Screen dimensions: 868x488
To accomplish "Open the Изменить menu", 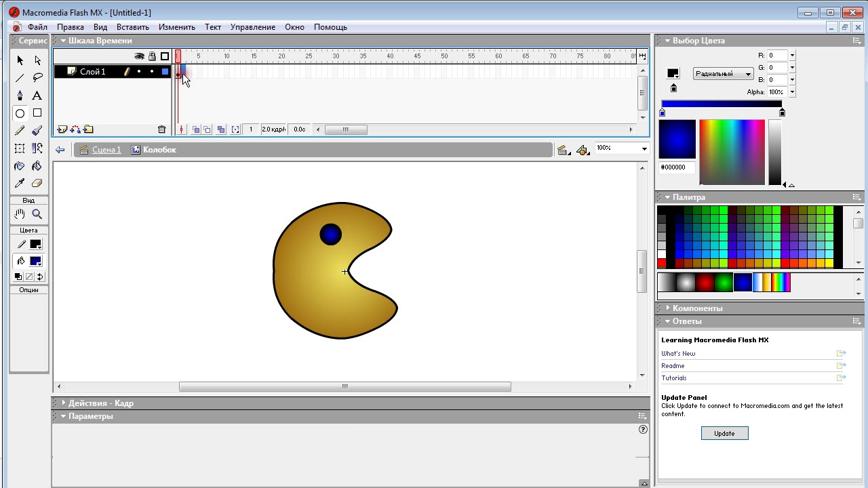I will (x=177, y=27).
